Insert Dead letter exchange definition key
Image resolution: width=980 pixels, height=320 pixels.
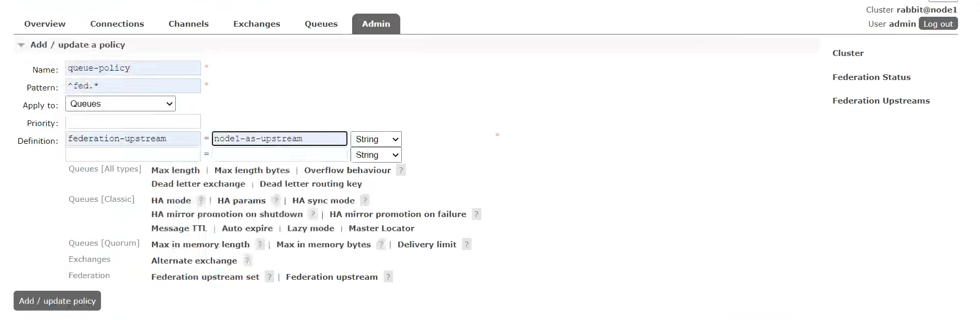pyautogui.click(x=198, y=184)
